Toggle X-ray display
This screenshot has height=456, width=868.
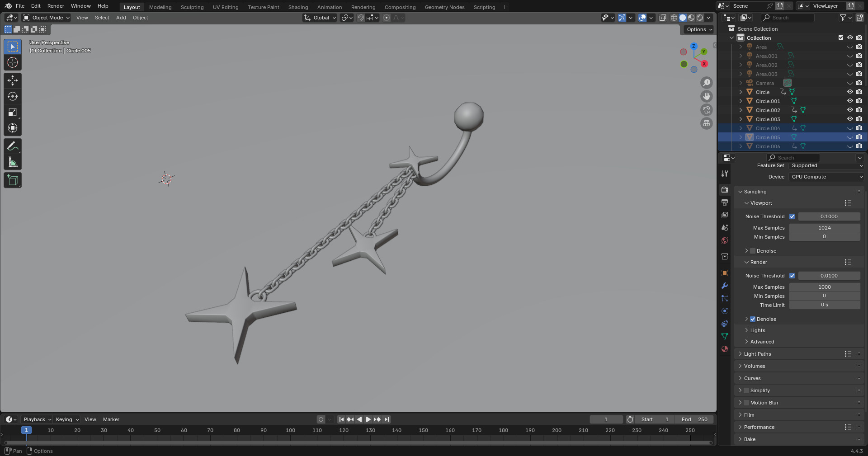662,18
